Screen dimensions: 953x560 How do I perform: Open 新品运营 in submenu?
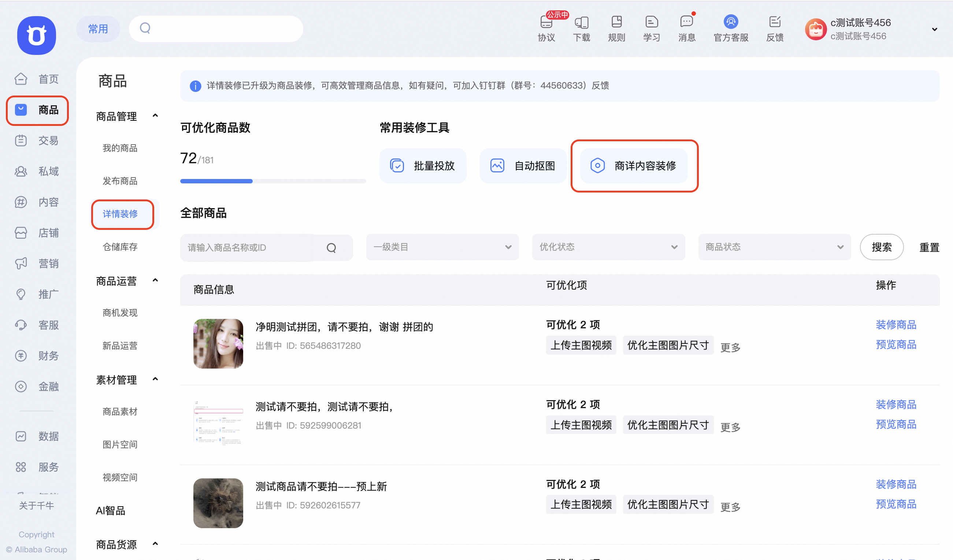pyautogui.click(x=120, y=346)
